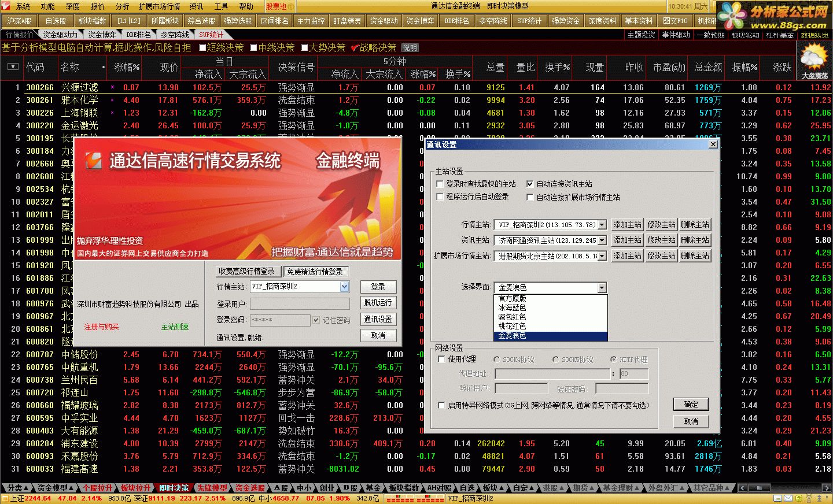Click the TDX logo icon in menu bar
The height and width of the screenshot is (504, 833).
[6, 6]
